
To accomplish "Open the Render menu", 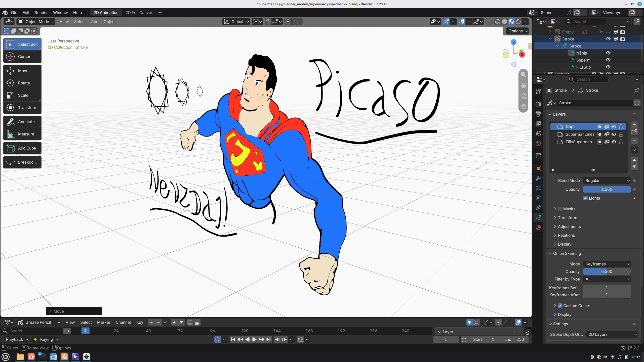I will click(41, 13).
